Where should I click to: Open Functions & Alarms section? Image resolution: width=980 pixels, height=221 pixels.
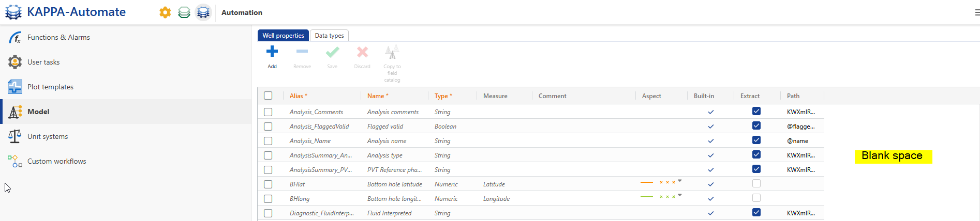pos(126,37)
